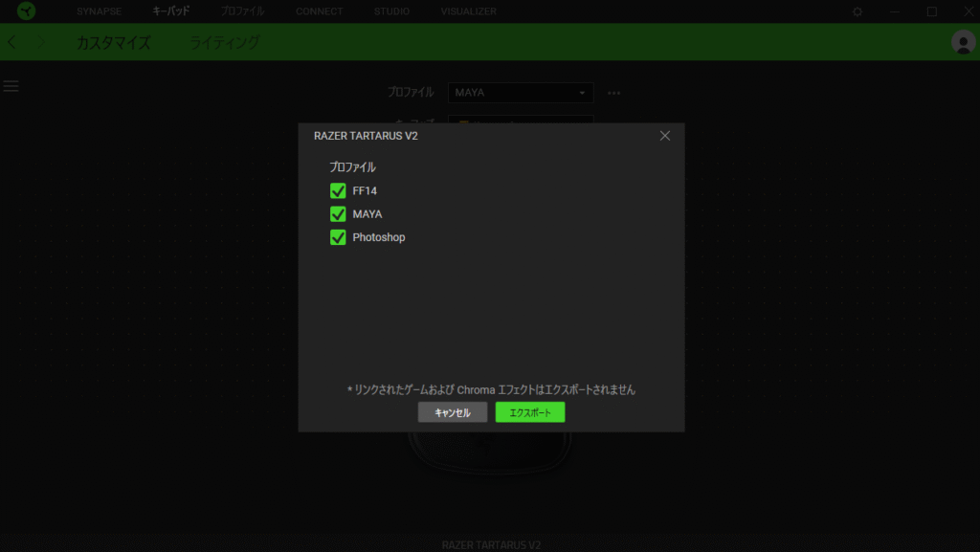The image size is (980, 552).
Task: Switch to the CONNECT tab
Action: pyautogui.click(x=320, y=11)
